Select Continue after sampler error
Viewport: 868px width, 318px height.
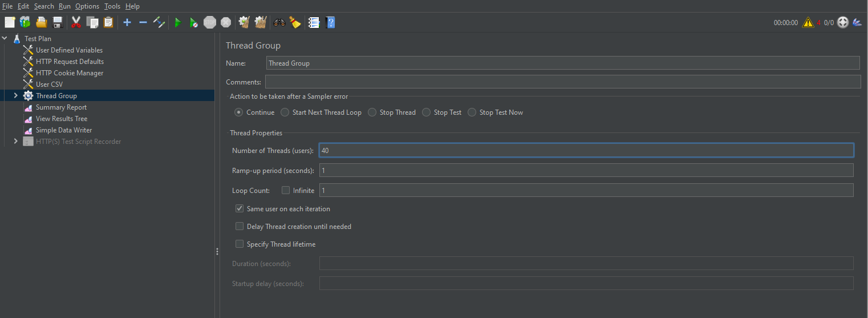click(254, 112)
